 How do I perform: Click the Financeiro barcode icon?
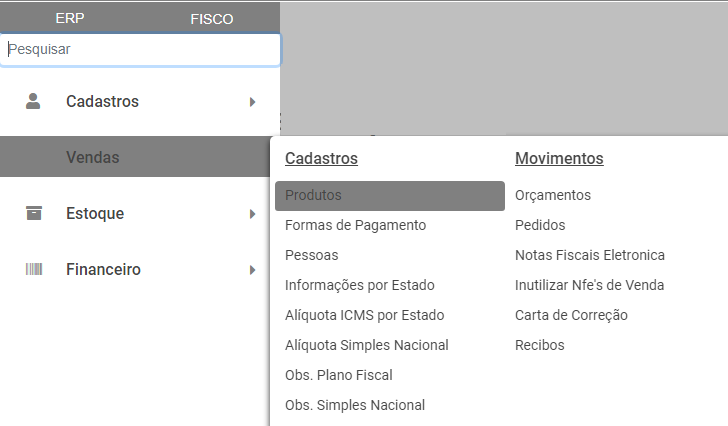coord(34,269)
